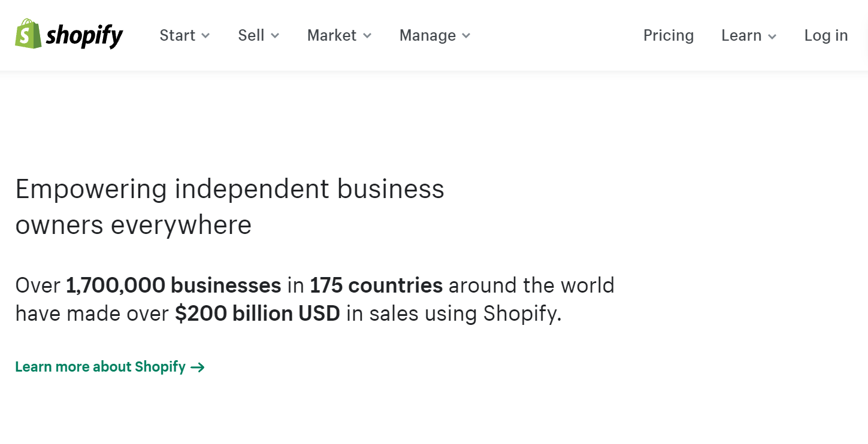Go to the Pricing page
The width and height of the screenshot is (868, 444).
click(669, 35)
